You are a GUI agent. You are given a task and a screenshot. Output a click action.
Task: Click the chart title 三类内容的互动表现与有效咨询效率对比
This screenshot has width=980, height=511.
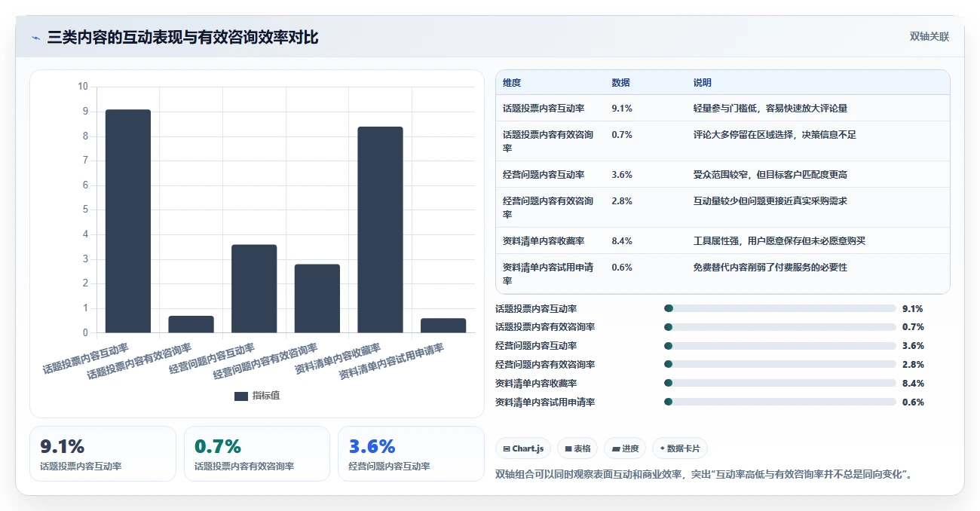(x=182, y=38)
